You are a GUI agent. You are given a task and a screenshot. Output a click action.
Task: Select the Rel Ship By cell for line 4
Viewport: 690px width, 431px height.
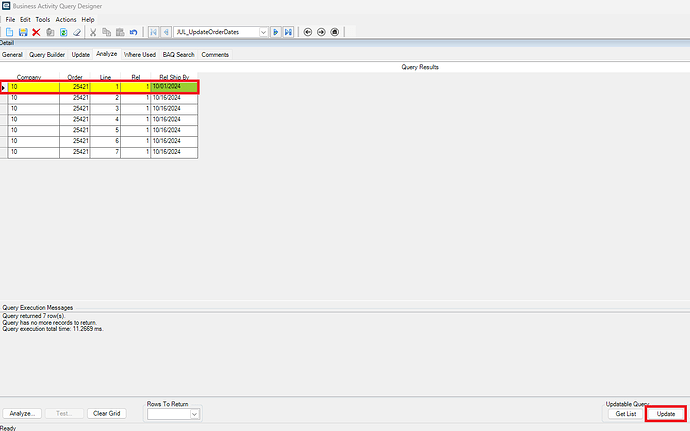(x=174, y=119)
